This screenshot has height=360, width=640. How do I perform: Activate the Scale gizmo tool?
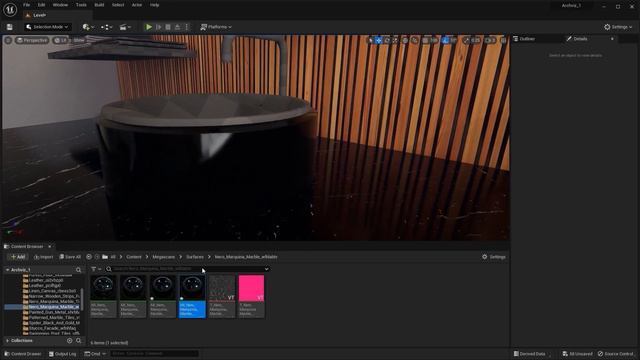click(395, 40)
